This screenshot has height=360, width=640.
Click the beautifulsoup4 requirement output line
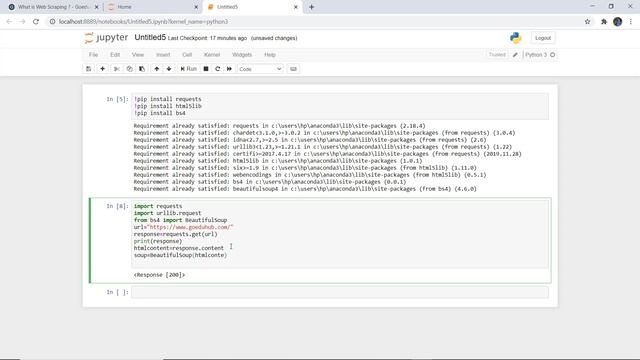(305, 189)
